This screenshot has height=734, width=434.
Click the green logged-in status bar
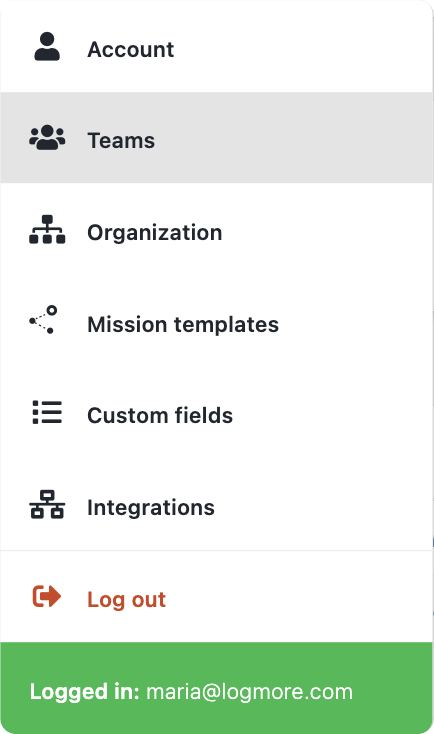point(216,688)
